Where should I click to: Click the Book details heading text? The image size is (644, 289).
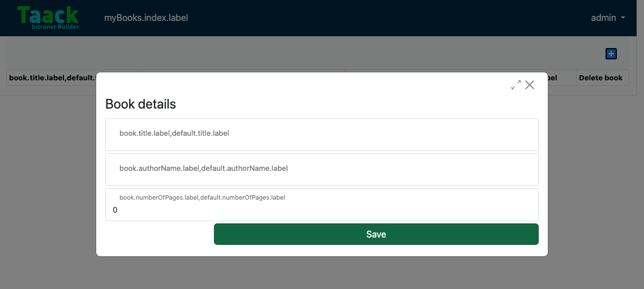click(140, 104)
